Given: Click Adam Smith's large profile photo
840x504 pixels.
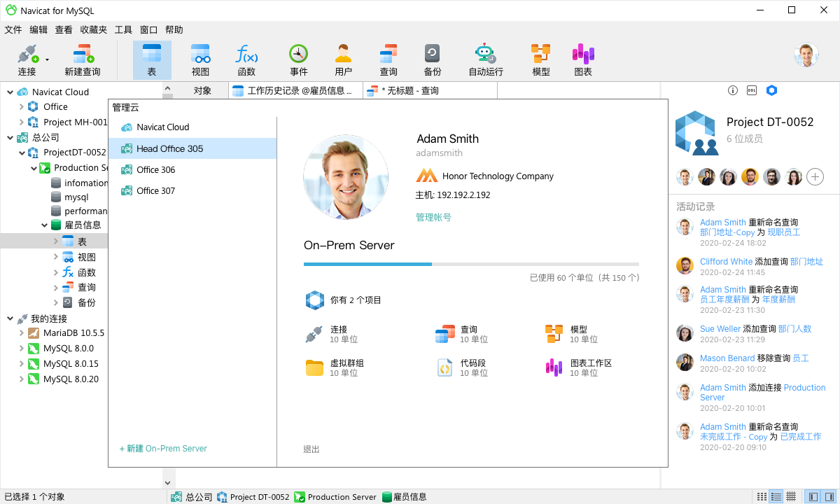Looking at the screenshot, I should tap(346, 178).
